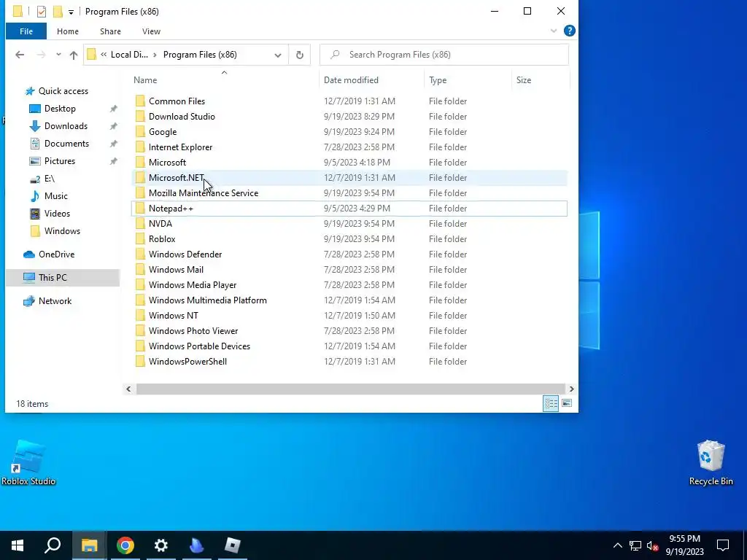Open Roblox Studio desktop shortcut
The width and height of the screenshot is (747, 560).
pos(28,462)
